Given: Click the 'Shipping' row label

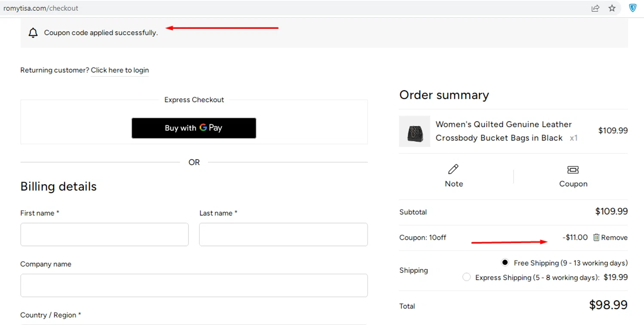Looking at the screenshot, I should coord(413,270).
